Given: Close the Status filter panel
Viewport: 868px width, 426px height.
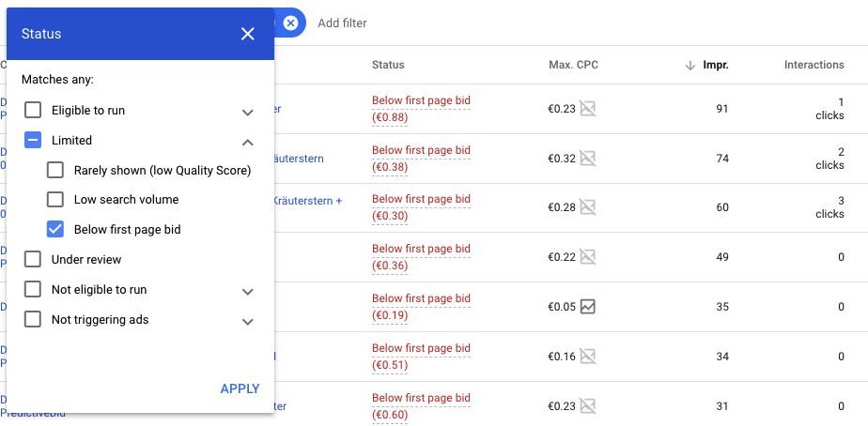Looking at the screenshot, I should [x=247, y=34].
